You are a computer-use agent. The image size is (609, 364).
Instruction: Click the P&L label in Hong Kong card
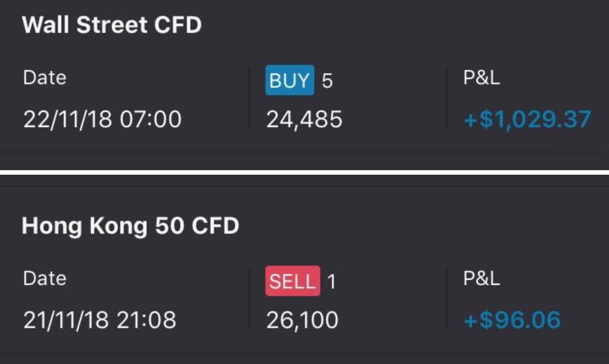(x=481, y=278)
